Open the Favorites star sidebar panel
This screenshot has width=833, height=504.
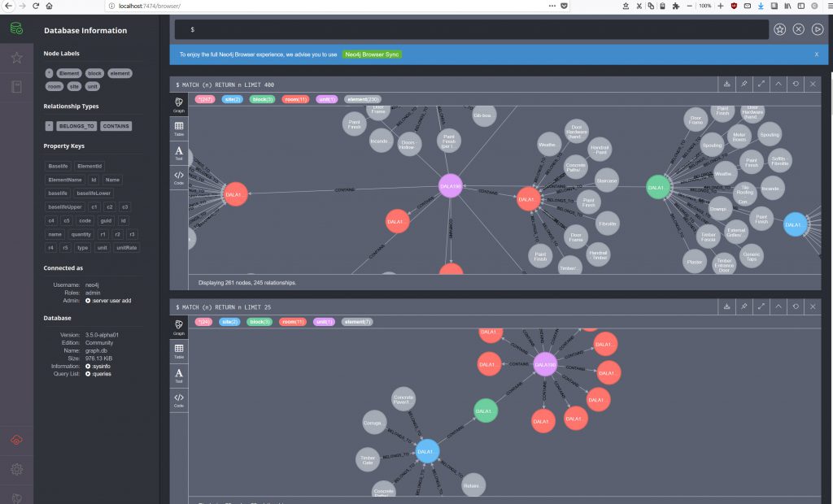click(16, 58)
